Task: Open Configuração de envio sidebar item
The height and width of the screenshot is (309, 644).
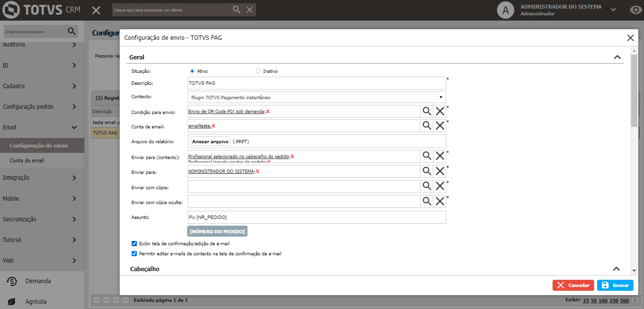Action: point(42,146)
